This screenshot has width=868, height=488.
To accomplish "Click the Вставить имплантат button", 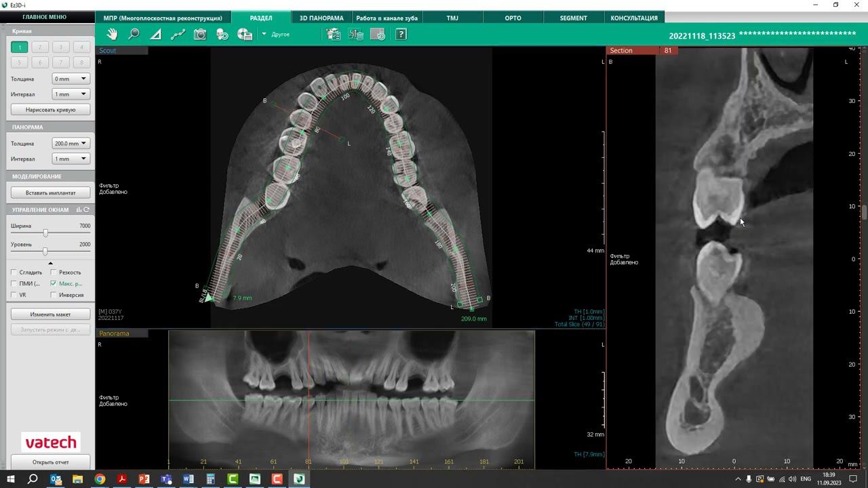I will (51, 192).
